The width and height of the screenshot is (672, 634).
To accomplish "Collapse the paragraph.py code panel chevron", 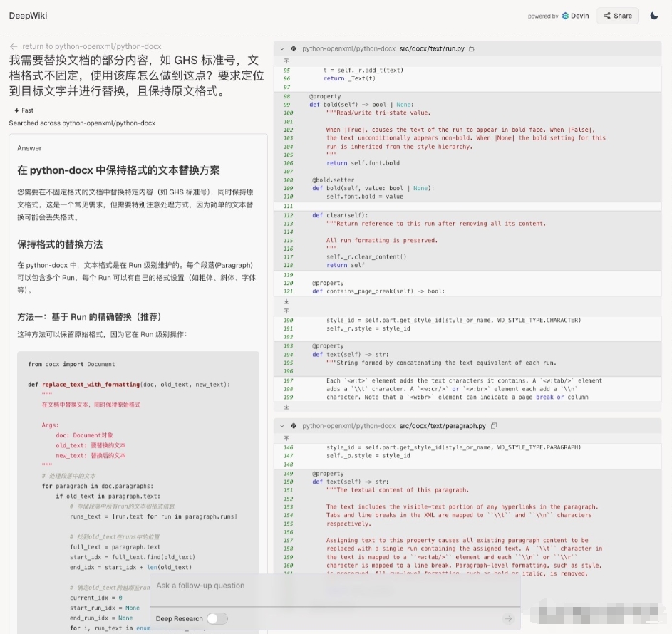I will coord(282,426).
